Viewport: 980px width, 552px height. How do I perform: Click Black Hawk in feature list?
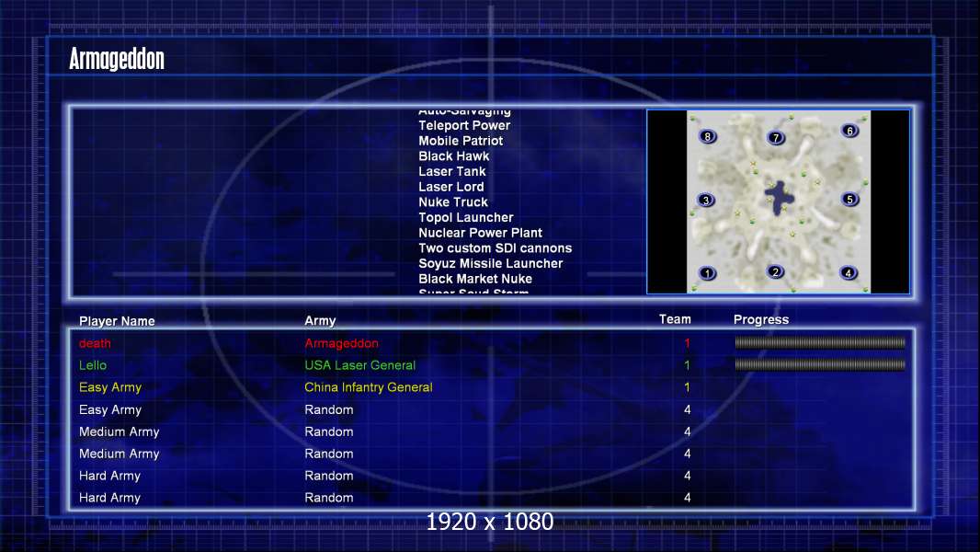point(454,156)
